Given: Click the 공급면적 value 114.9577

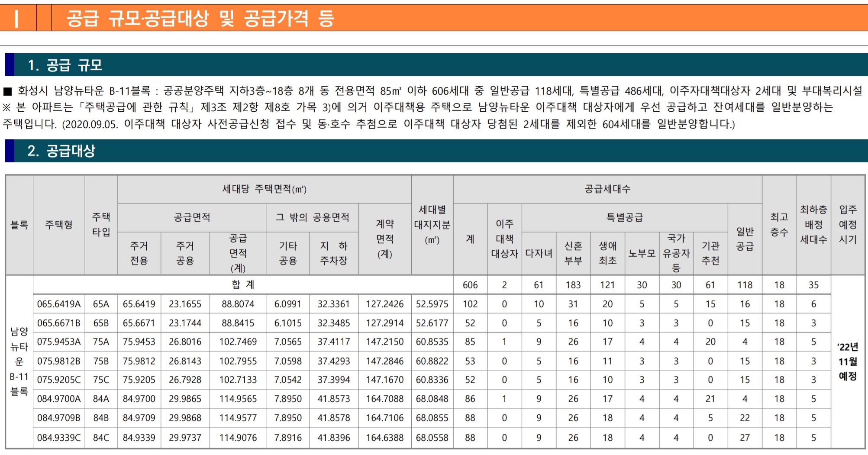Looking at the screenshot, I should pos(238,418).
